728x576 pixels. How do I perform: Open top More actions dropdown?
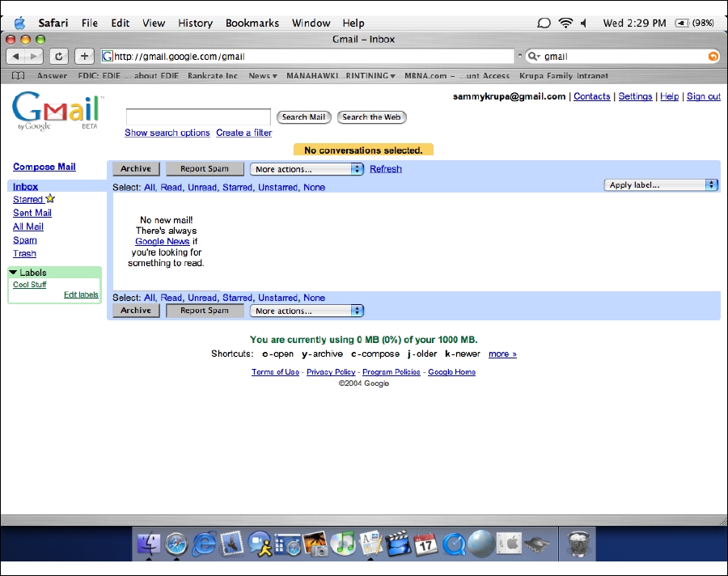click(x=307, y=169)
